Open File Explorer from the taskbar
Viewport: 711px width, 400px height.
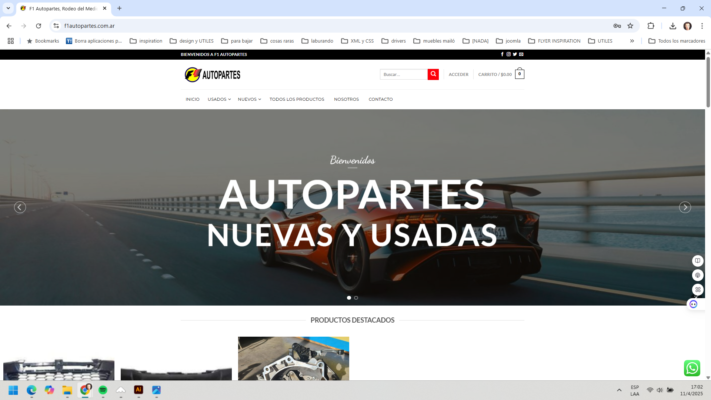[x=67, y=390]
